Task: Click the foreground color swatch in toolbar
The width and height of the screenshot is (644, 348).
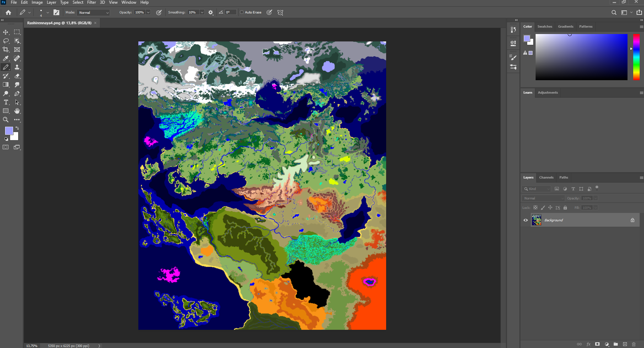Action: point(9,130)
